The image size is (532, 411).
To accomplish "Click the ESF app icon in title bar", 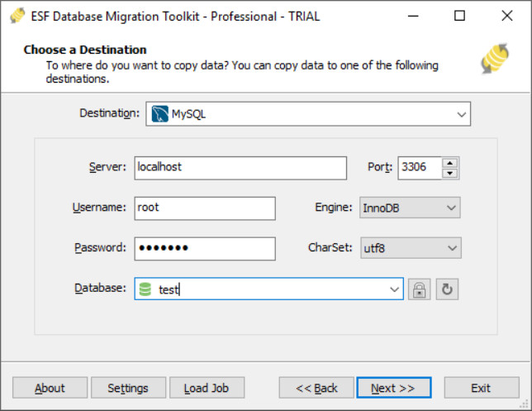I will tap(12, 16).
